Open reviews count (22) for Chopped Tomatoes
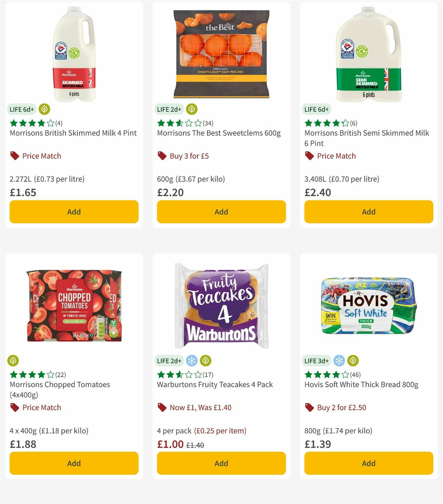Viewport: 443px width, 504px height. point(61,375)
